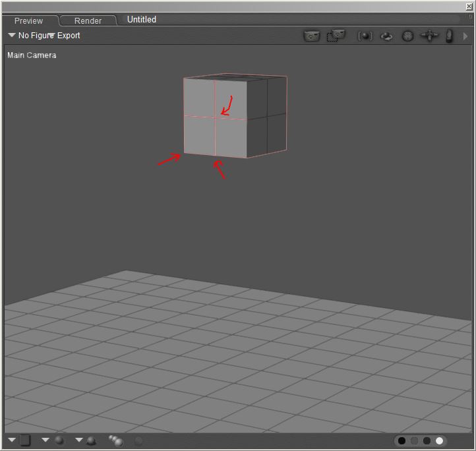The image size is (476, 451).
Task: Pick the gray background color dot
Action: click(414, 440)
